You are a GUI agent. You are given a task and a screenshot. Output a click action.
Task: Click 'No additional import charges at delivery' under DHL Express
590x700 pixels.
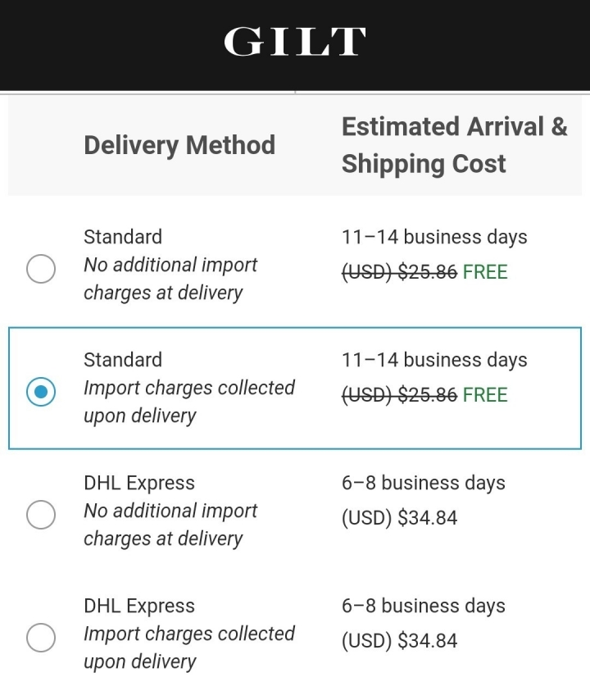click(x=170, y=525)
